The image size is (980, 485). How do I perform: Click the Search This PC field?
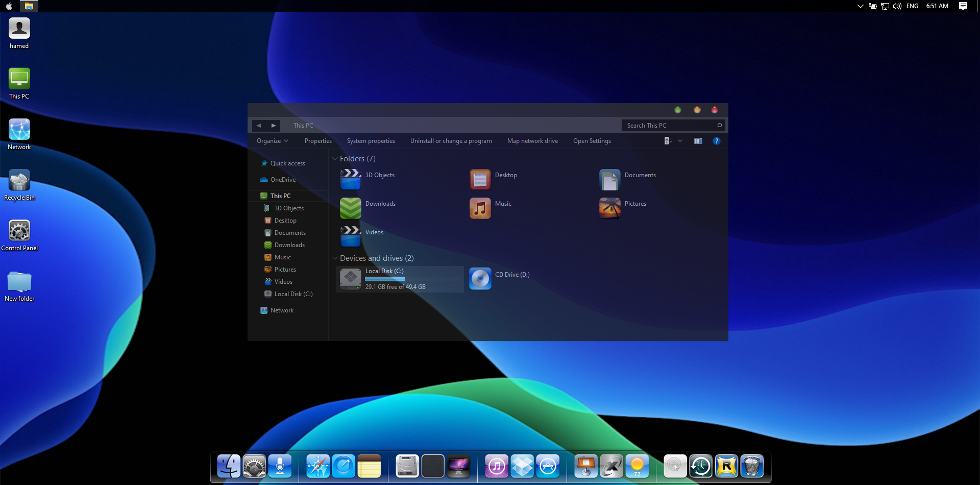669,126
